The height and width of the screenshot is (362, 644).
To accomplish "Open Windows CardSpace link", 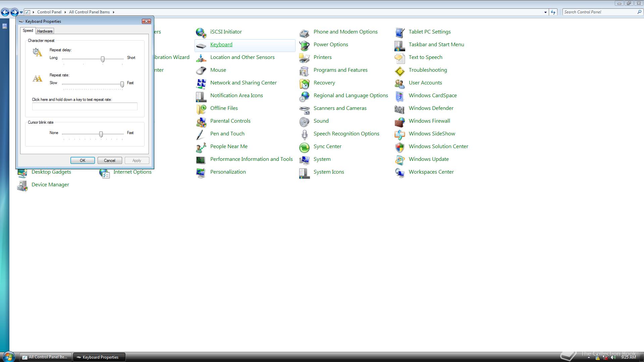I will coord(433,95).
